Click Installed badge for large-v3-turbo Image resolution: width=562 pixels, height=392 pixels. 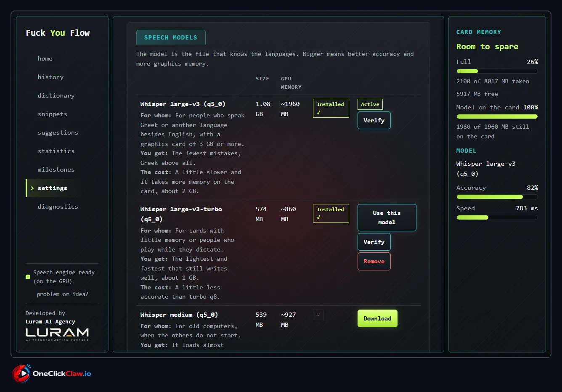[x=331, y=213]
